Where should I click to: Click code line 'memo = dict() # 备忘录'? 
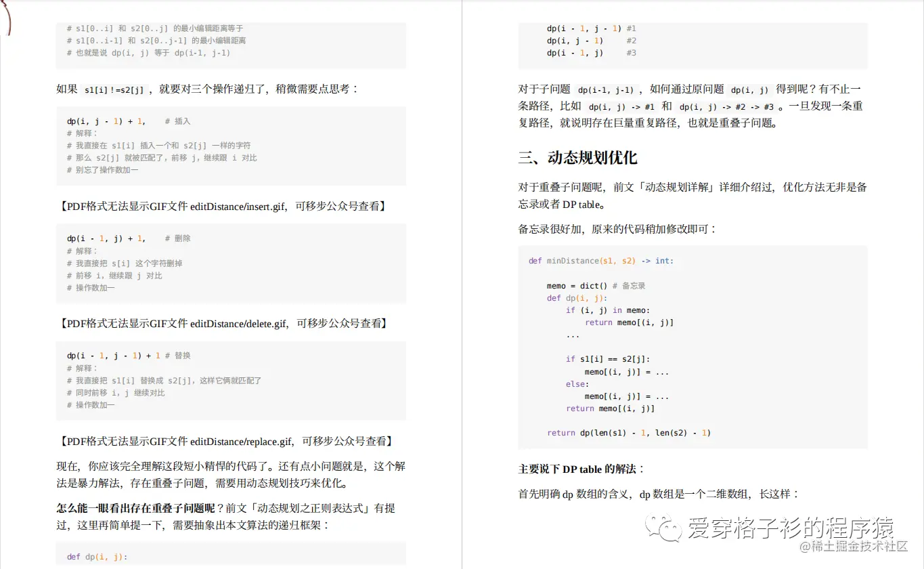tap(596, 286)
